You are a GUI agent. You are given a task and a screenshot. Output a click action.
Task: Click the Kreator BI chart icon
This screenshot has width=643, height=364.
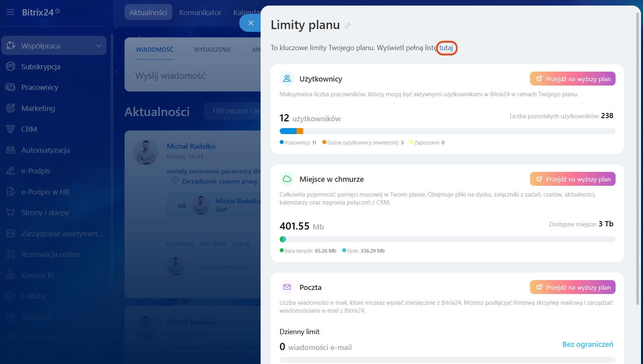pos(11,275)
